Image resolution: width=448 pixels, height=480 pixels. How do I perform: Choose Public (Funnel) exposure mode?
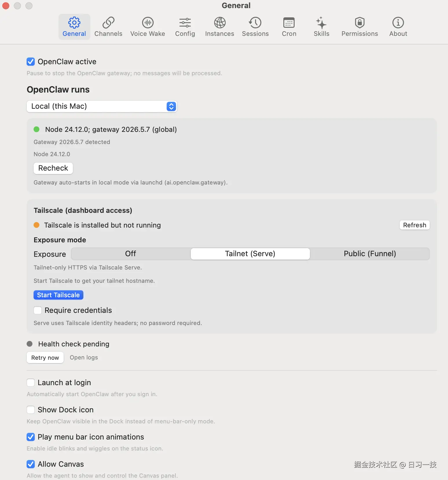point(370,254)
